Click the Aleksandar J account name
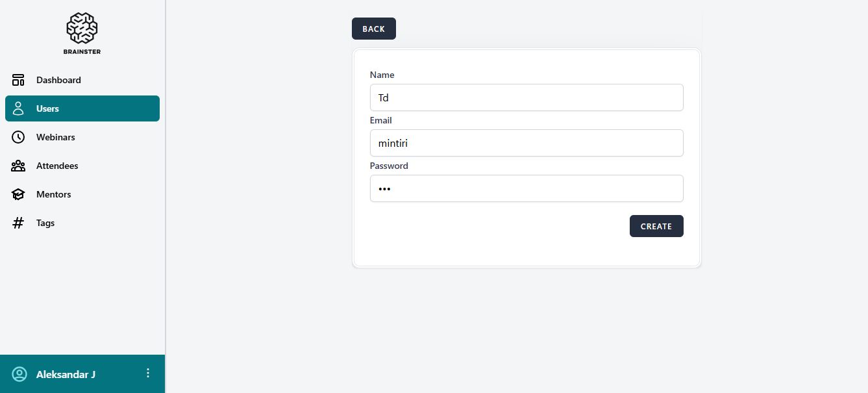Viewport: 868px width, 393px height. coord(66,374)
